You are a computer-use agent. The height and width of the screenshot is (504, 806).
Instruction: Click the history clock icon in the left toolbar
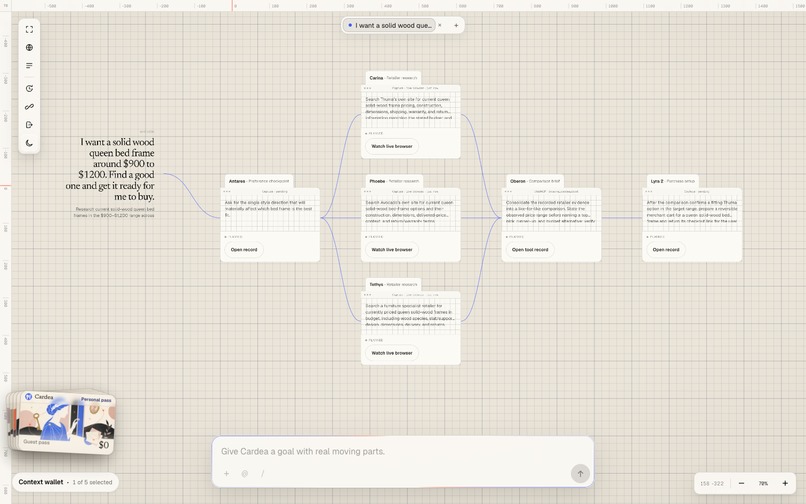click(29, 88)
